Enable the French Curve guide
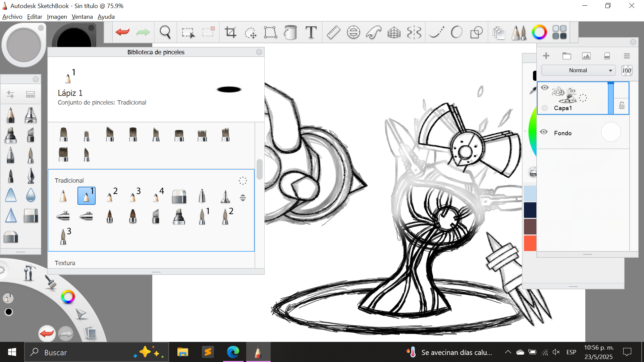The height and width of the screenshot is (362, 644). [374, 32]
